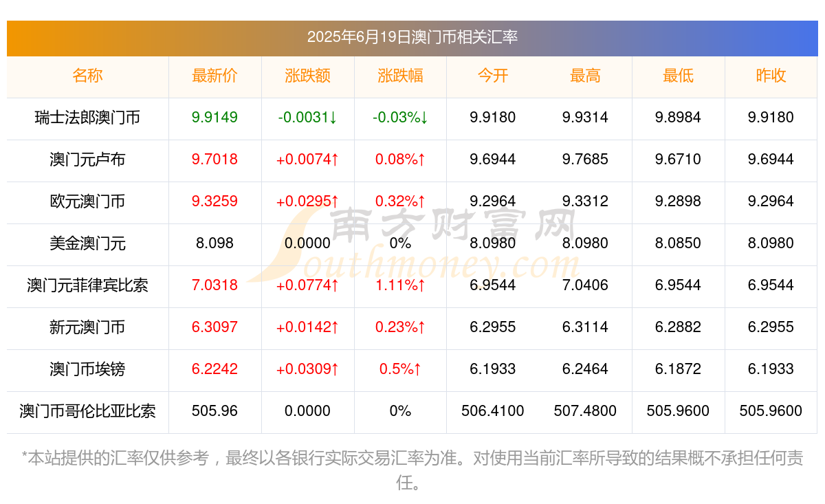The image size is (825, 504).
Task: Click the 涨跌幅 column header
Action: [400, 76]
